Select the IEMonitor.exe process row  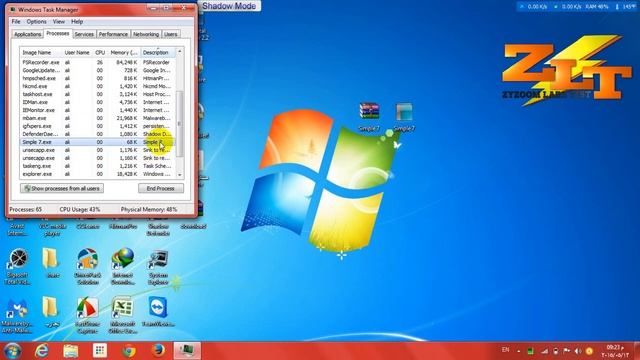[98, 110]
